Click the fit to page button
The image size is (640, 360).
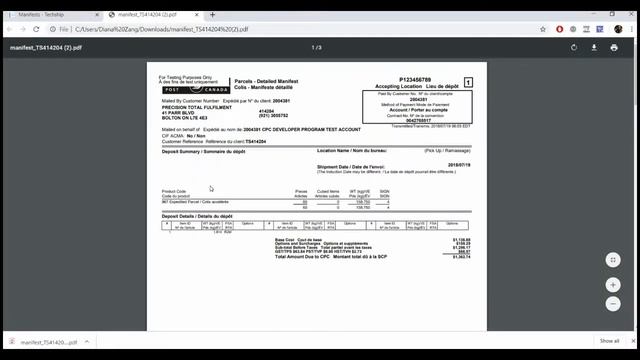pos(613,260)
